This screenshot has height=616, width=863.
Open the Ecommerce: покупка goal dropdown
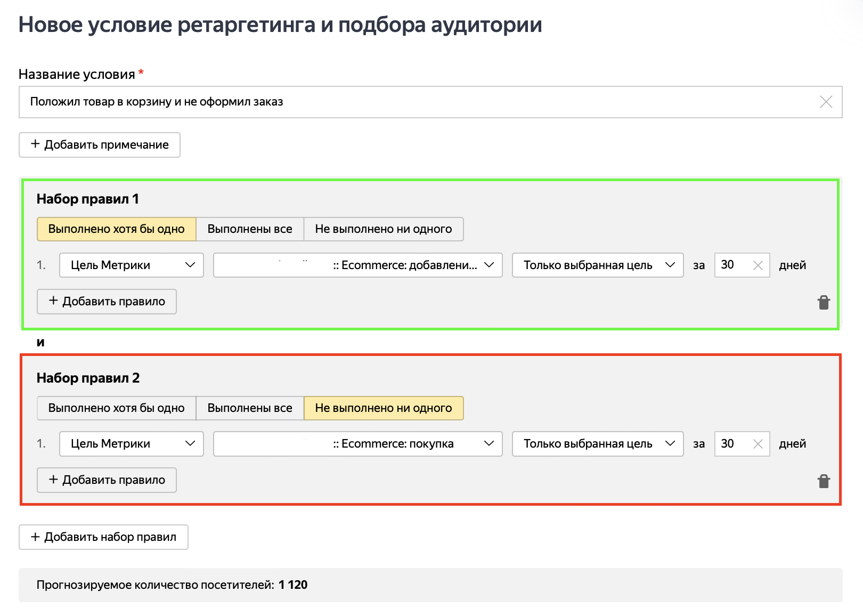[x=357, y=443]
